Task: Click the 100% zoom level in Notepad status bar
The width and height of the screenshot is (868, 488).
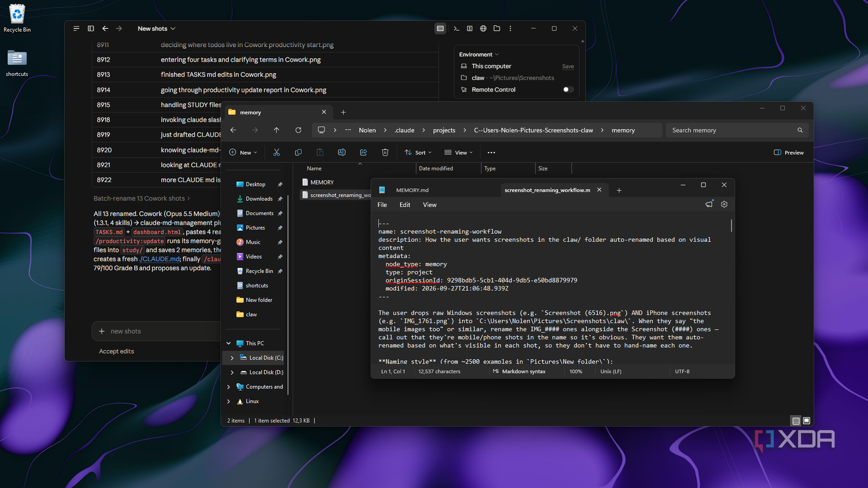Action: pyautogui.click(x=576, y=371)
